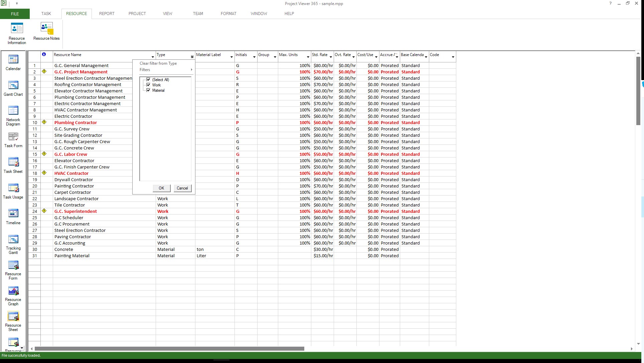Toggle the (Select All) filter checkbox
This screenshot has width=644, height=363.
pyautogui.click(x=149, y=80)
